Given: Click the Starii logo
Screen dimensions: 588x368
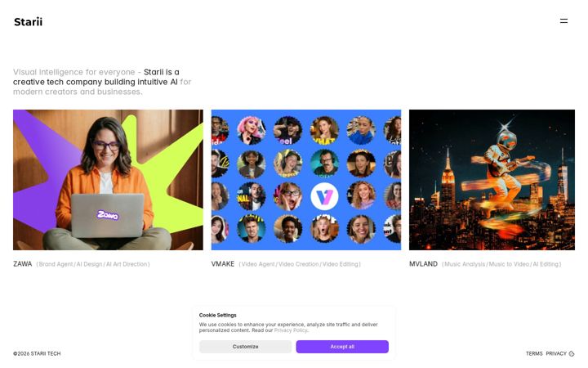Looking at the screenshot, I should tap(28, 22).
